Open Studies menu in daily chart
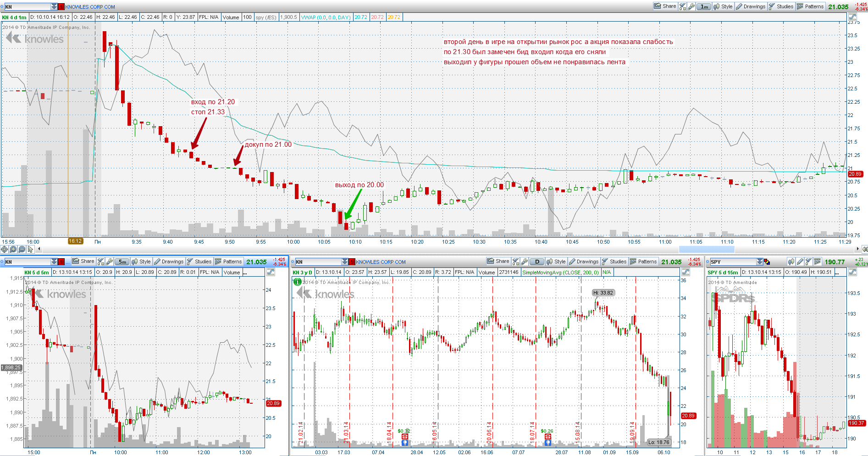 click(x=614, y=261)
